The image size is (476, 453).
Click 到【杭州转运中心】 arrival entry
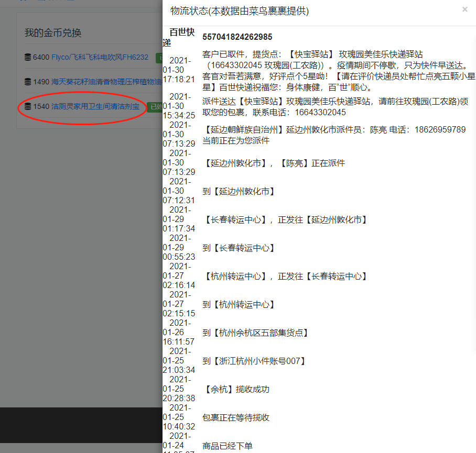point(238,304)
